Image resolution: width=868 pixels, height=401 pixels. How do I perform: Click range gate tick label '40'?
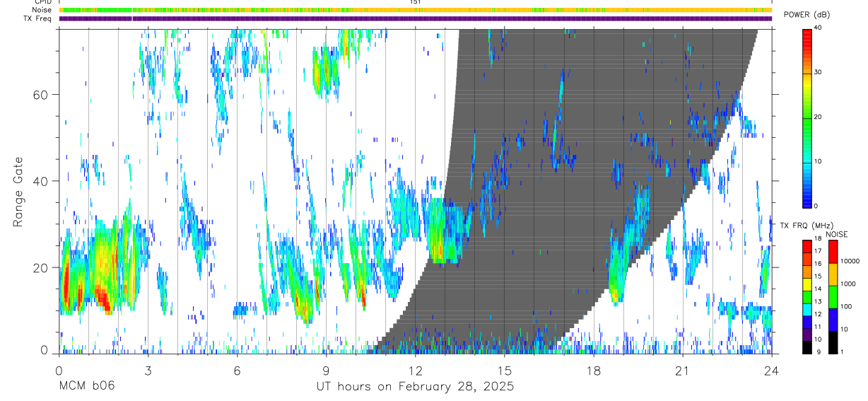tap(42, 181)
